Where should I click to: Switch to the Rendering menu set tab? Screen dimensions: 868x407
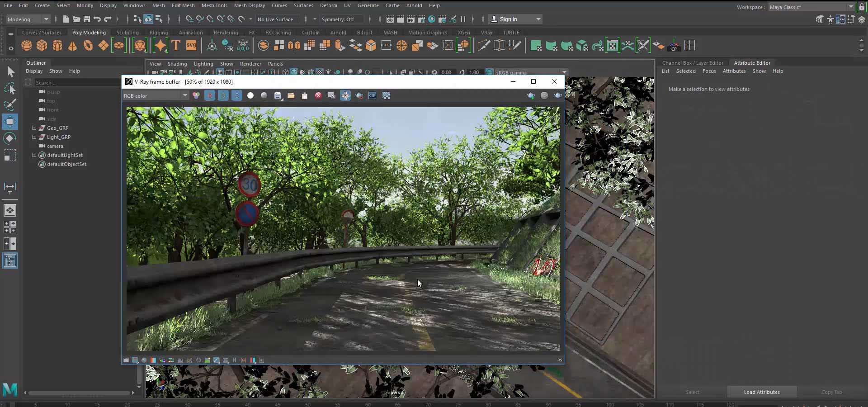226,32
